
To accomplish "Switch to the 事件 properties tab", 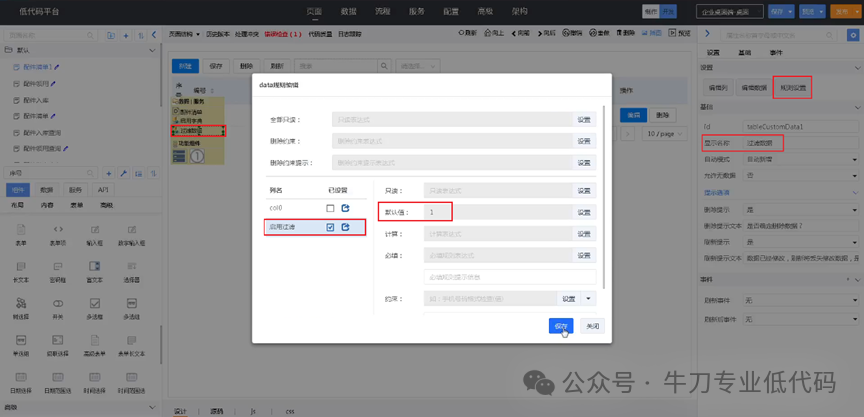I will [775, 53].
